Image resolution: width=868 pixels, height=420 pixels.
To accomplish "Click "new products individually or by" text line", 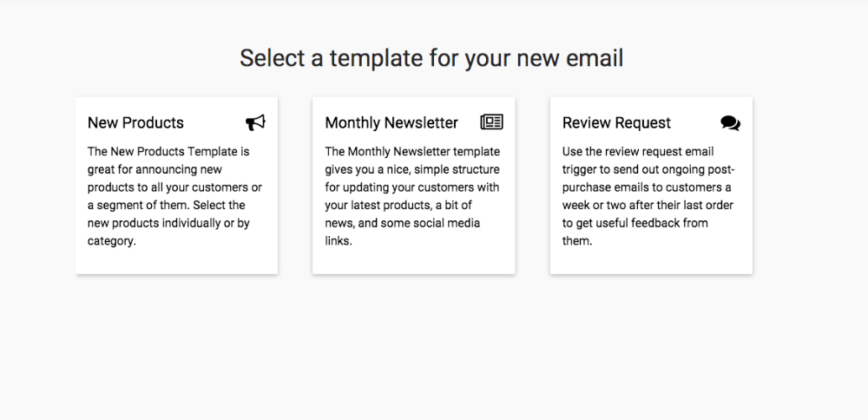I will 168,223.
